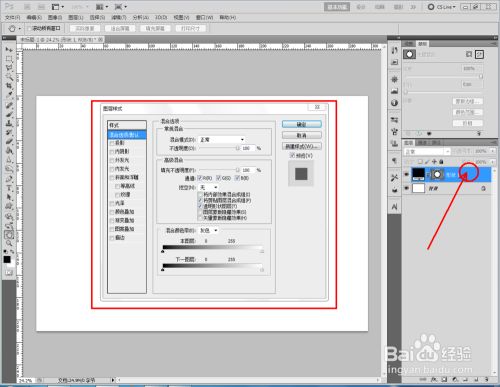Viewport: 500px width, 387px height.
Task: Open the 挖空 knockout dropdown
Action: (208, 187)
